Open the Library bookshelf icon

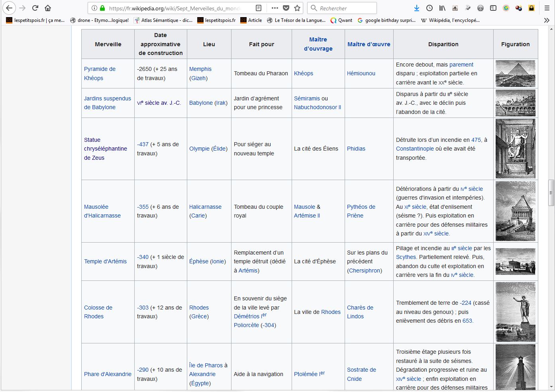442,8
